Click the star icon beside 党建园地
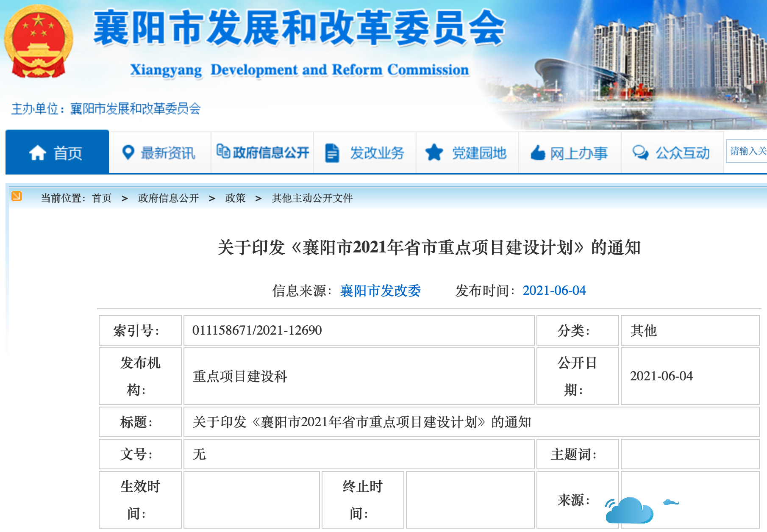This screenshot has width=767, height=532. [434, 152]
